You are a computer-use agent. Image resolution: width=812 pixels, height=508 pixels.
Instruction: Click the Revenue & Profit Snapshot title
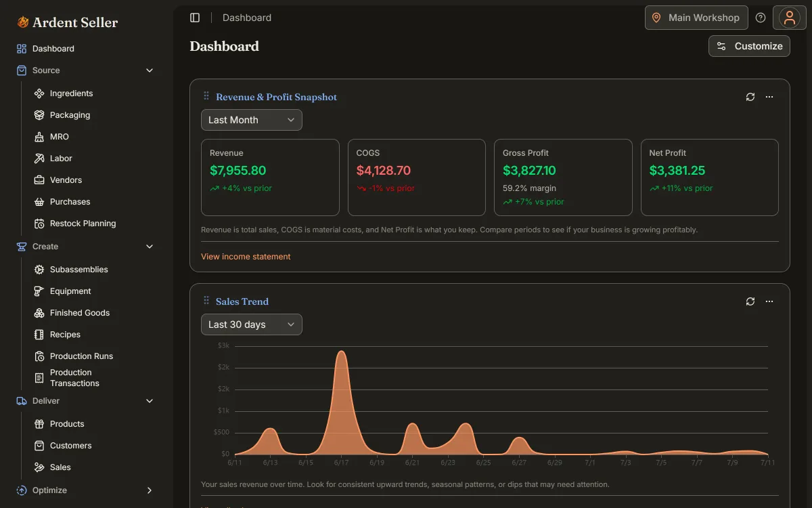(x=276, y=97)
